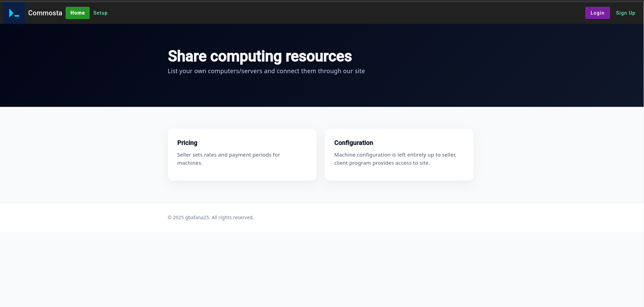The height and width of the screenshot is (307, 644).
Task: Select the Configuration information card
Action: coord(399,155)
